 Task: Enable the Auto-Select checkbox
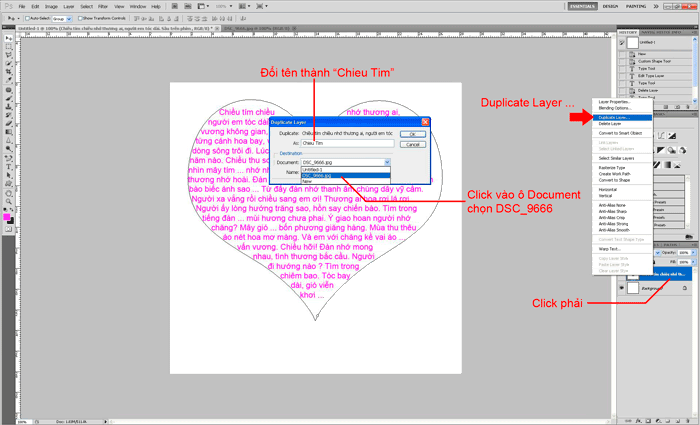click(x=27, y=18)
